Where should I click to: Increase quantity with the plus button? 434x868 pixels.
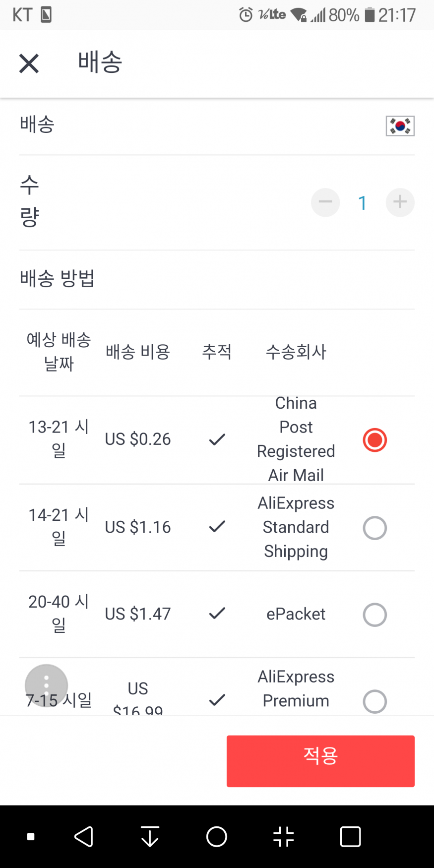click(400, 202)
